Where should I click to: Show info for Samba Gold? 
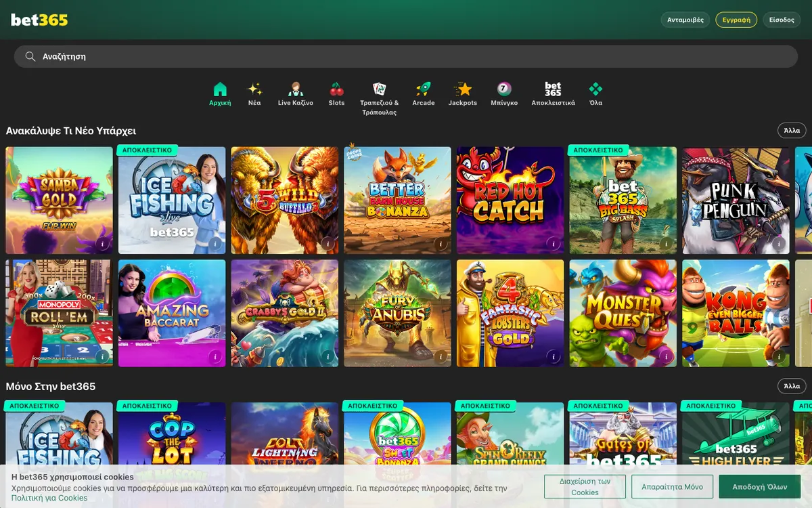click(102, 243)
